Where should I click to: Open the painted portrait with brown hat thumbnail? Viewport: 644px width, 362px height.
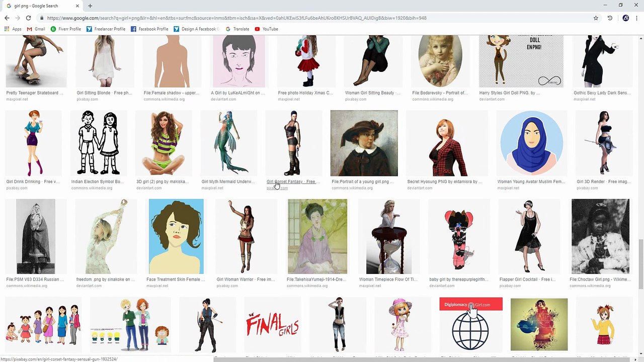[364, 143]
